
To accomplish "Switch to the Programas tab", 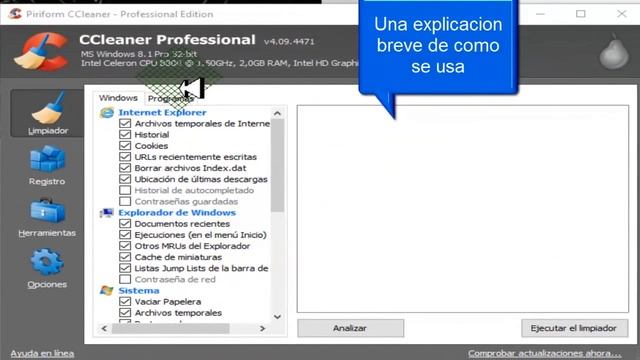I will tap(170, 99).
